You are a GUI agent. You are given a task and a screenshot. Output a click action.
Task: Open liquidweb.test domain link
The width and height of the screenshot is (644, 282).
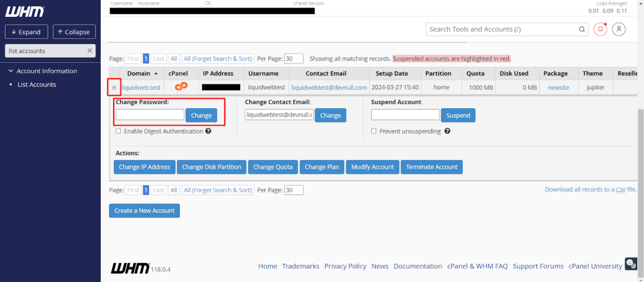[x=141, y=87]
